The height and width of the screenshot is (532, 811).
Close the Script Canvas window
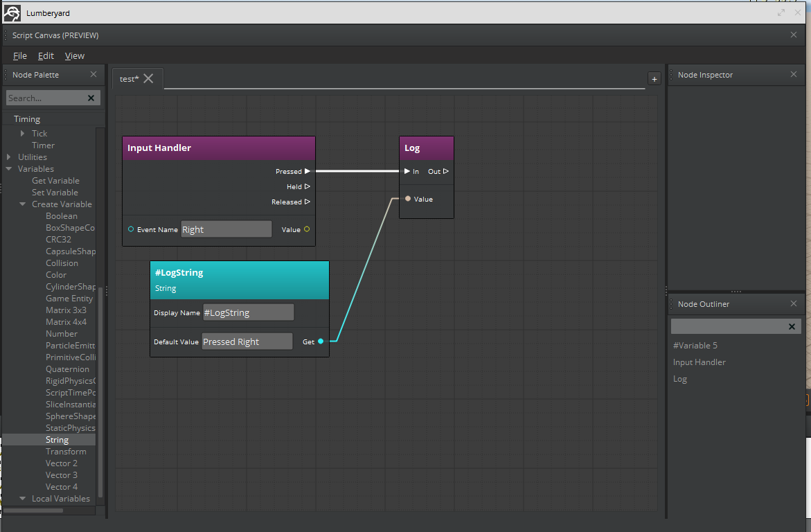pyautogui.click(x=794, y=35)
